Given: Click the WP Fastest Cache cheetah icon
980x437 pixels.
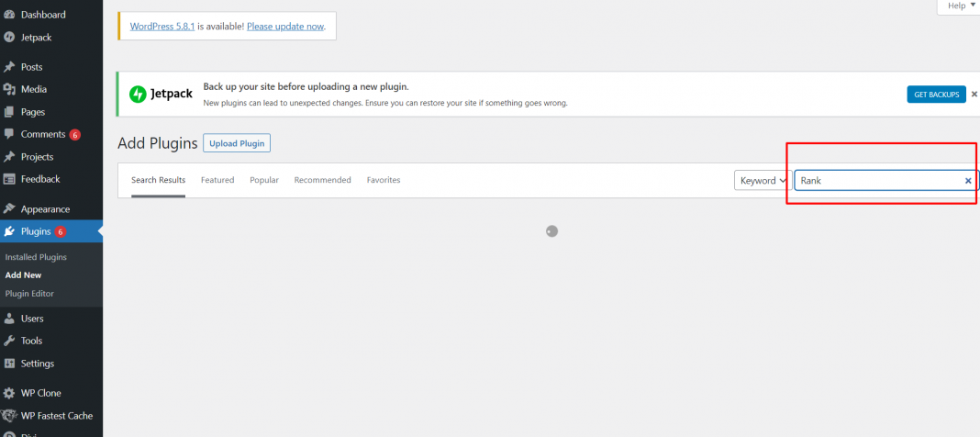Looking at the screenshot, I should click(9, 416).
